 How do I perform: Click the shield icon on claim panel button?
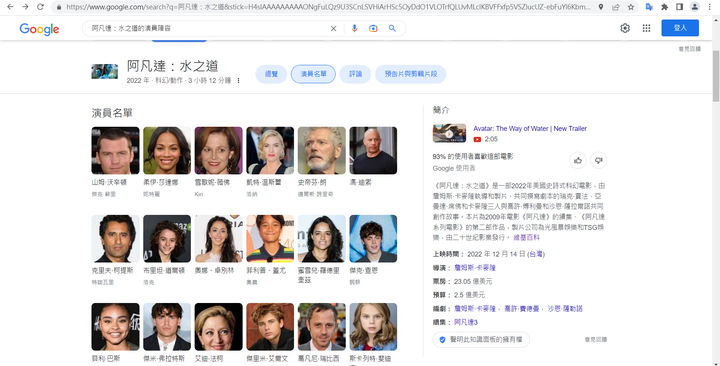pos(442,339)
